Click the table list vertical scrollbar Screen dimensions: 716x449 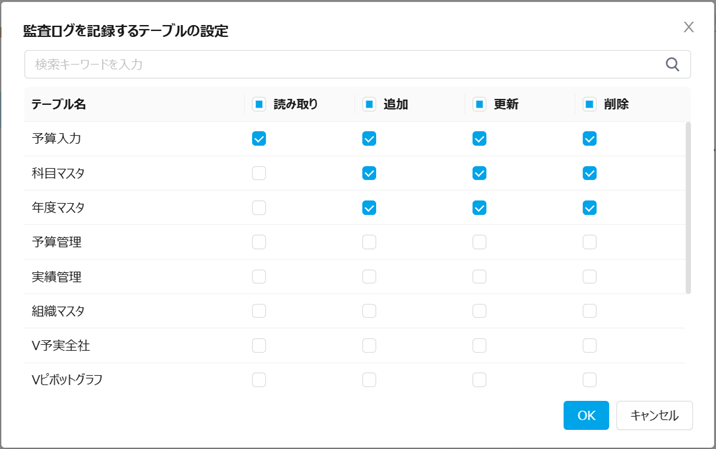(x=688, y=208)
